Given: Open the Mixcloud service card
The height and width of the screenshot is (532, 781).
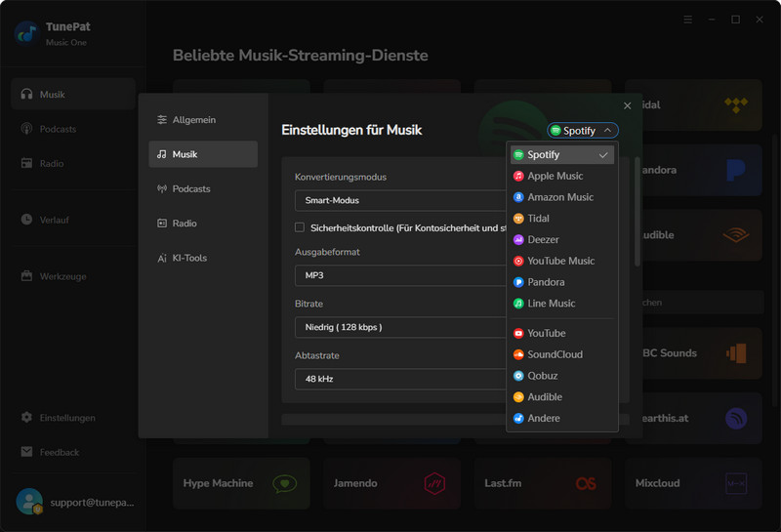Looking at the screenshot, I should [x=693, y=483].
